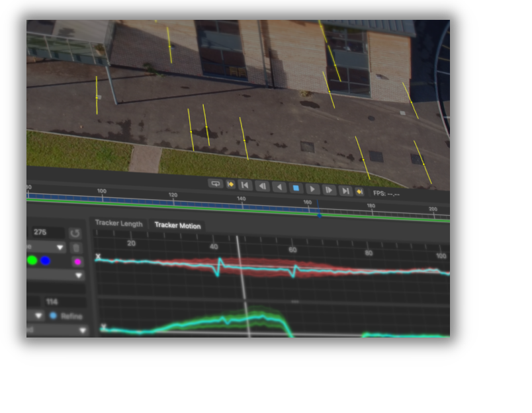This screenshot has width=532, height=413.
Task: Pick the green color swatch
Action: coord(32,261)
